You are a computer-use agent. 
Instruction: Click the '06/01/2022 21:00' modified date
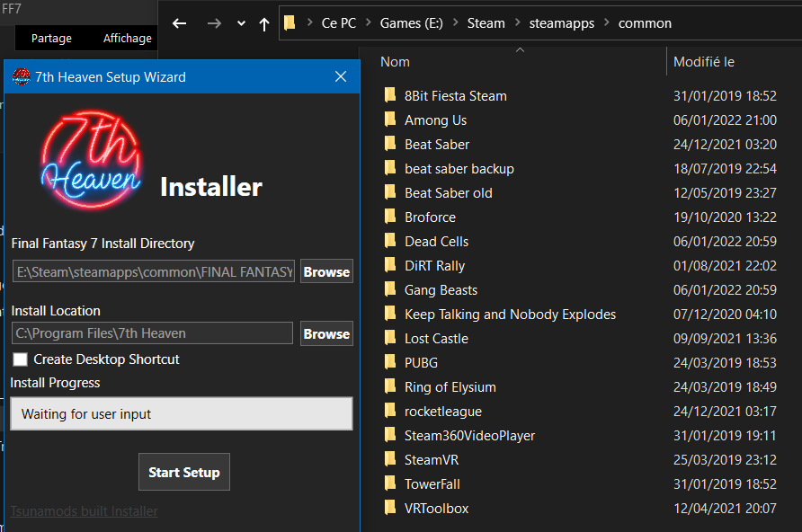(x=725, y=120)
